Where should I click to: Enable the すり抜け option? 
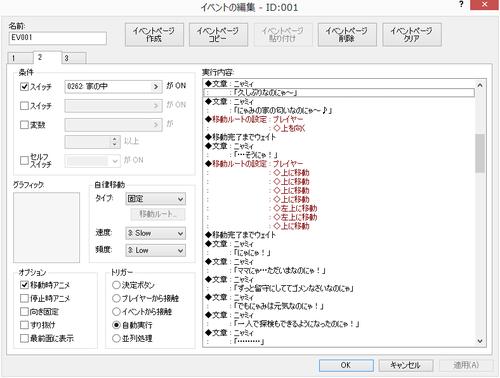pyautogui.click(x=24, y=325)
